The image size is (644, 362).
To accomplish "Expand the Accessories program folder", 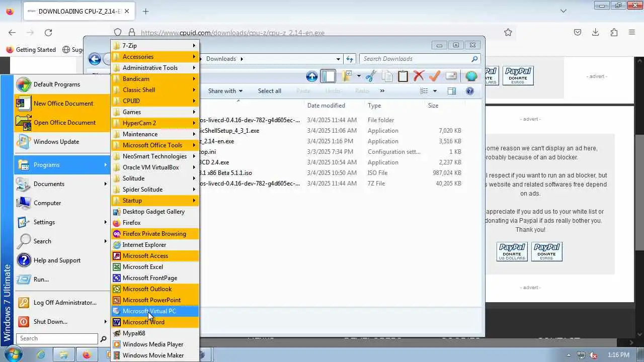I will 155,57.
